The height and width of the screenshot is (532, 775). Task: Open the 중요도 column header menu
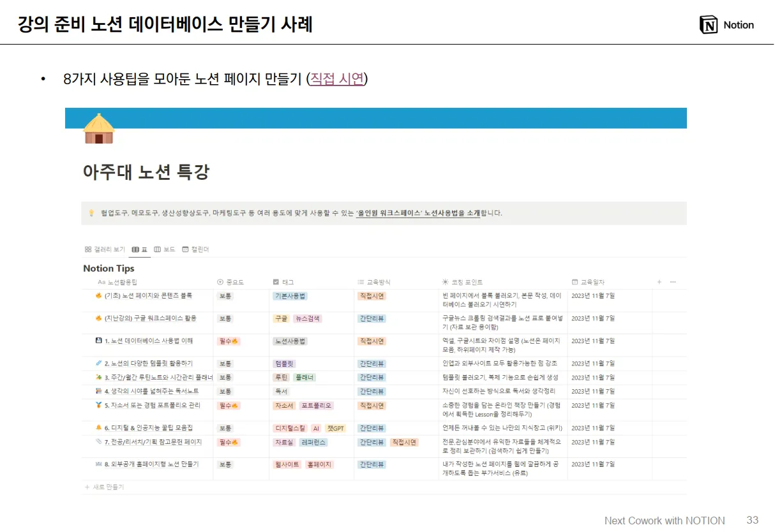pyautogui.click(x=230, y=282)
